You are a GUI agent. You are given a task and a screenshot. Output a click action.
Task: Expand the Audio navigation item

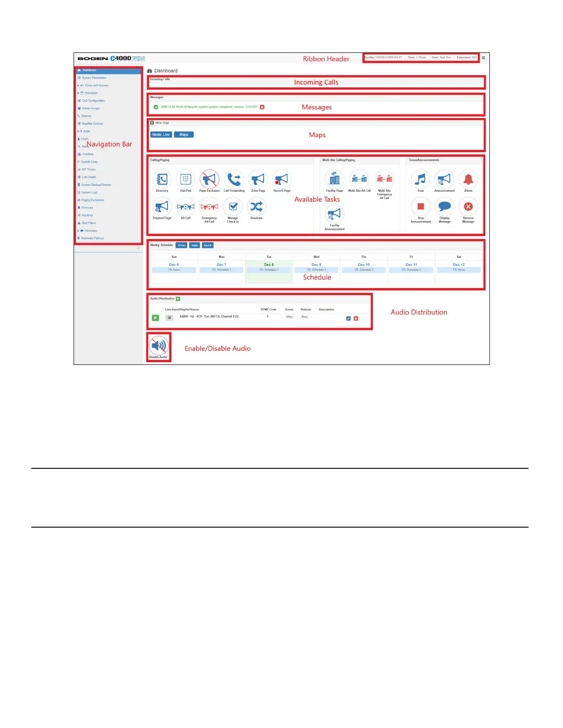point(78,131)
